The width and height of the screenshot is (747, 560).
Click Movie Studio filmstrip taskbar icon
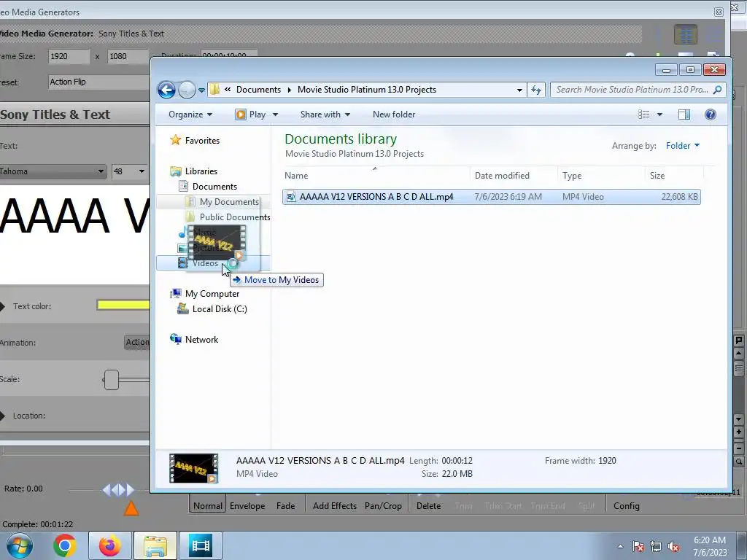(201, 545)
